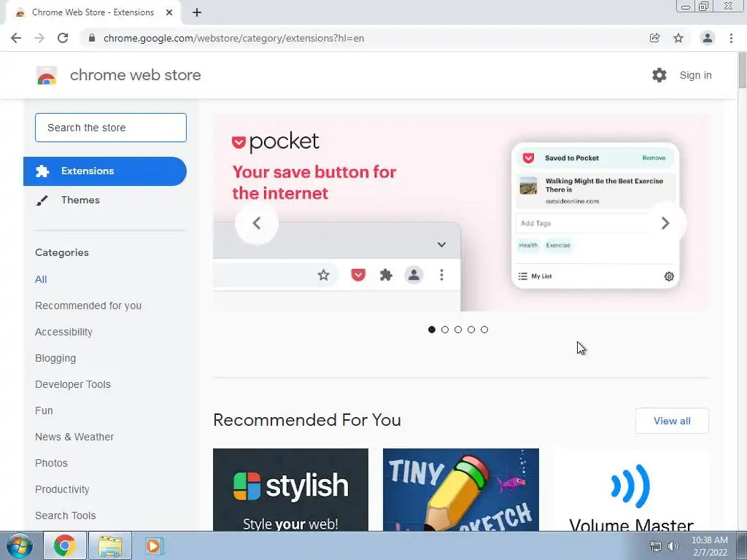
Task: Share this page via the share icon
Action: [x=655, y=38]
